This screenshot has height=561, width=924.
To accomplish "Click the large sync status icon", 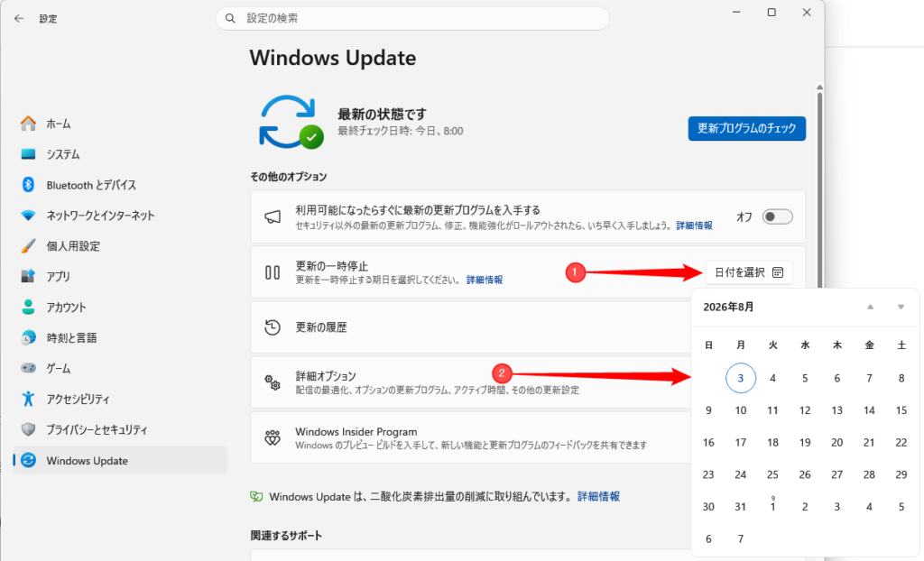I will coord(291,122).
